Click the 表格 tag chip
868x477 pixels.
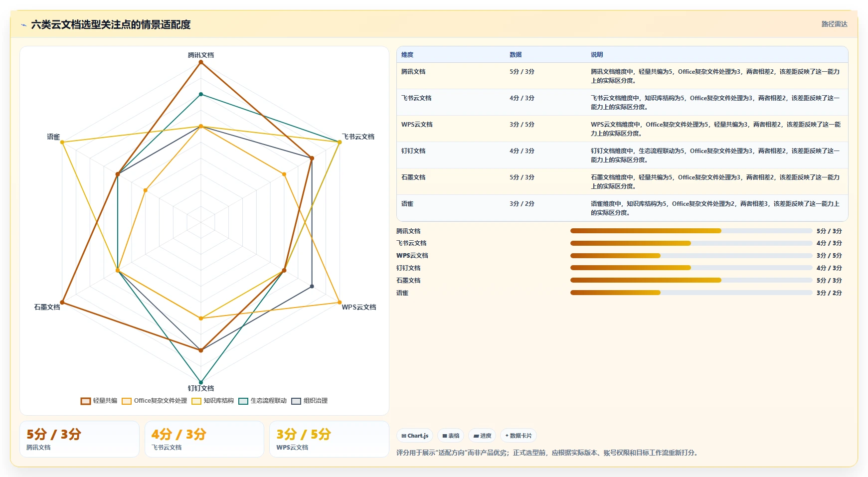[x=451, y=436]
